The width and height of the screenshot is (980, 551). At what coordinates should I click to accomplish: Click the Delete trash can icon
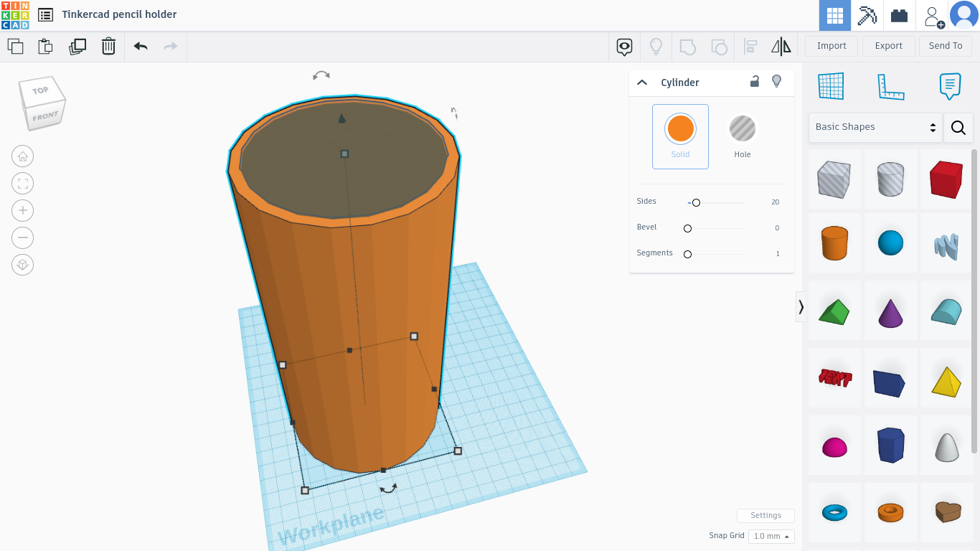pyautogui.click(x=108, y=47)
